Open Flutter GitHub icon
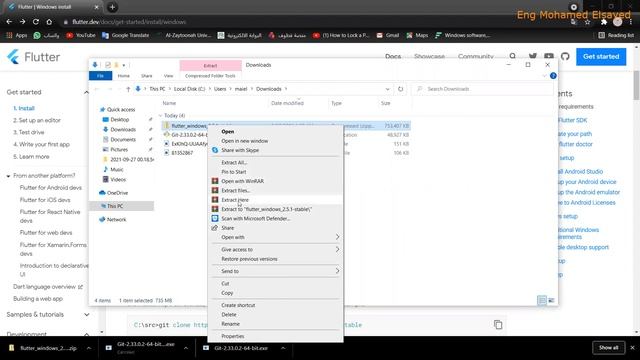This screenshot has height=360, width=640. click(x=565, y=56)
